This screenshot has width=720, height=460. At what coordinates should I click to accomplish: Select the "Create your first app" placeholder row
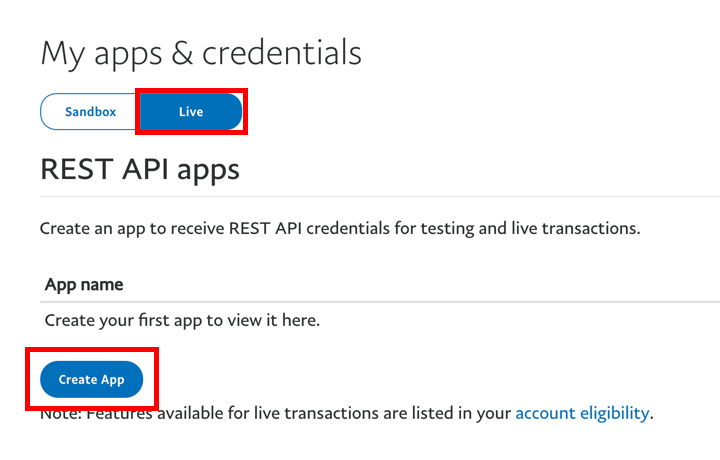182,321
